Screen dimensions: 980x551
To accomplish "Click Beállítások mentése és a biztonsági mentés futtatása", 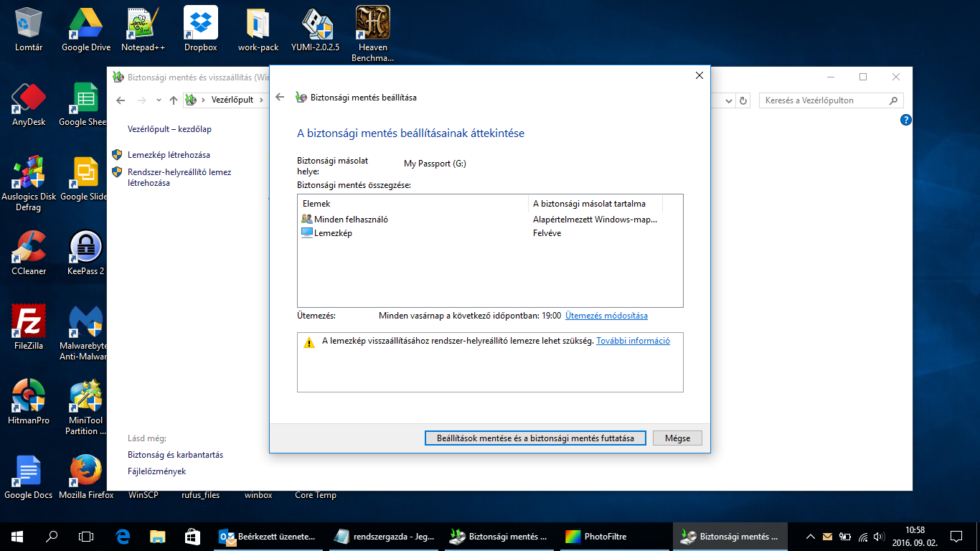I will (x=535, y=438).
